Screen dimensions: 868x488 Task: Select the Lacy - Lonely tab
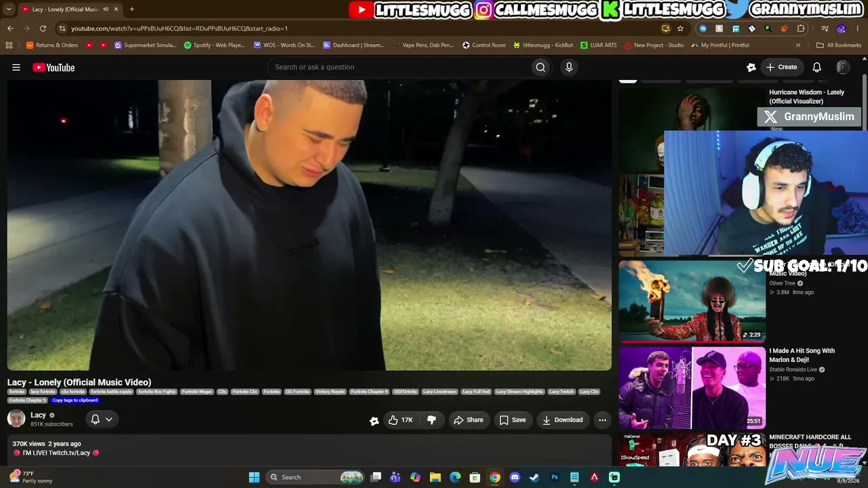click(x=70, y=9)
